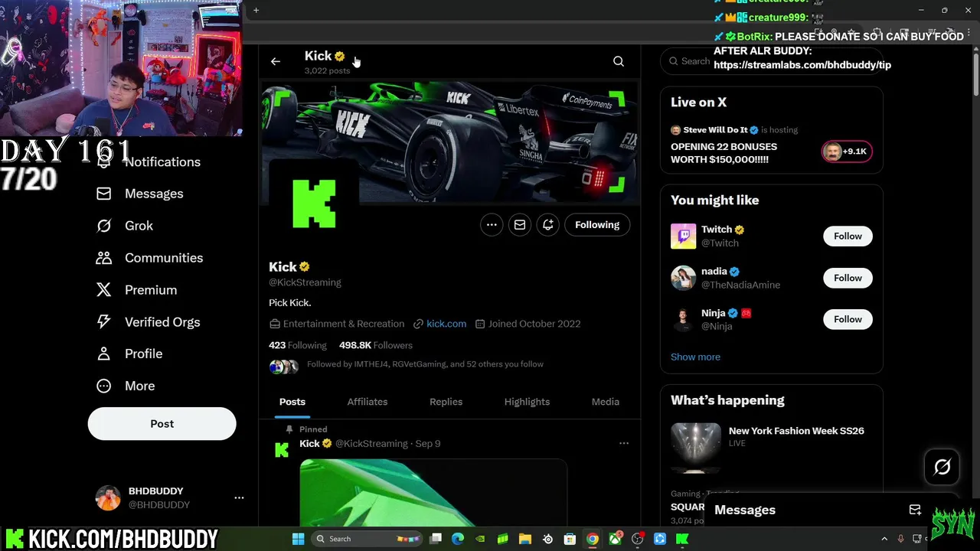Open nadia's suggested profile avatar
The image size is (980, 551).
pos(684,278)
